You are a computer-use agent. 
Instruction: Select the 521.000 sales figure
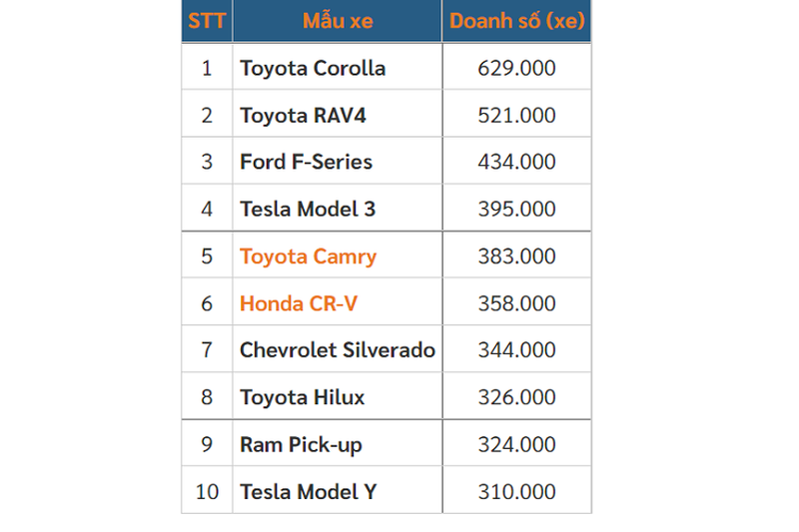click(516, 116)
